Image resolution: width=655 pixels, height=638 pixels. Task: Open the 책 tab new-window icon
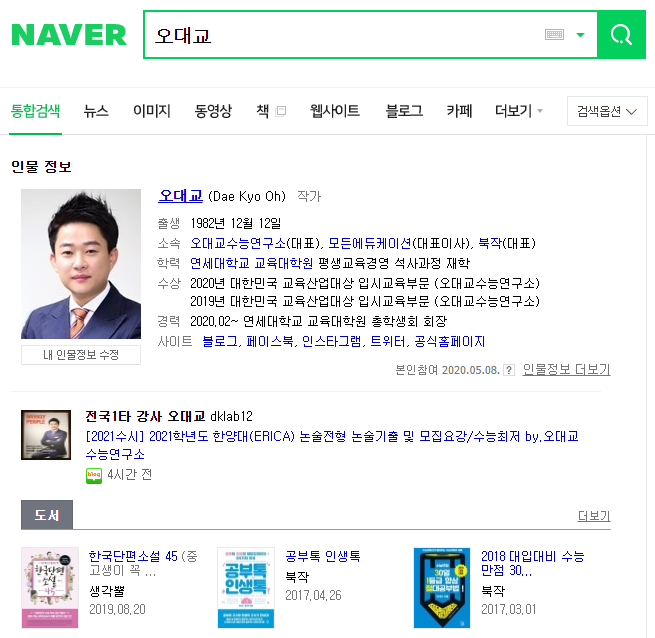(x=281, y=111)
